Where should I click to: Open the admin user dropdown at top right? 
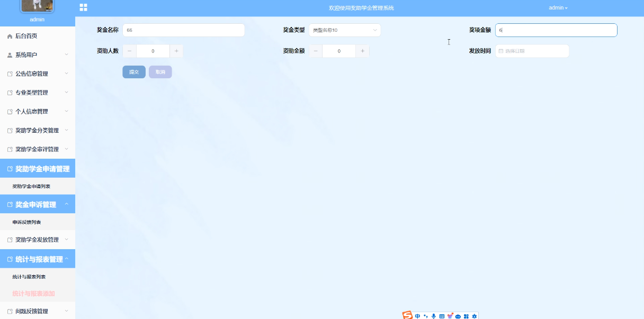[558, 8]
